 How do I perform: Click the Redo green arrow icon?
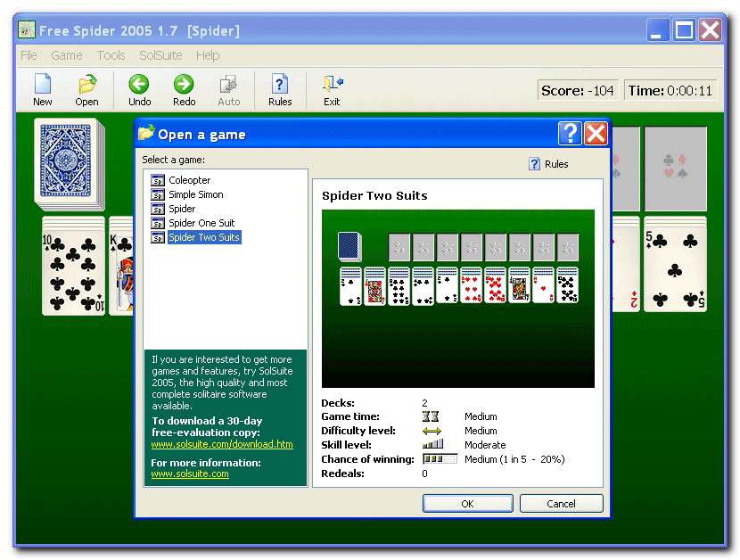tap(184, 84)
